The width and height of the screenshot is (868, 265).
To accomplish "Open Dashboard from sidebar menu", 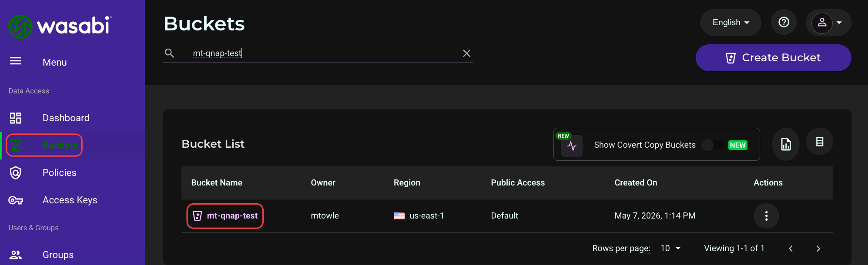I will pyautogui.click(x=66, y=118).
